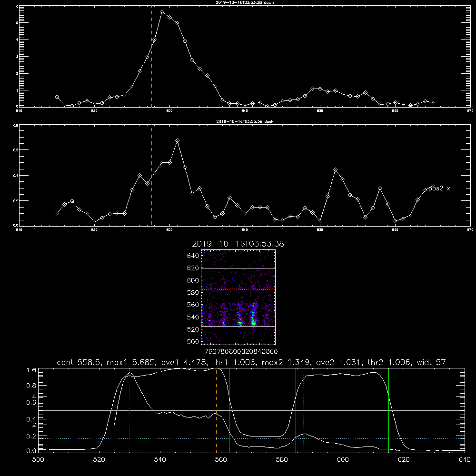The height and width of the screenshot is (476, 476).
Task: Click the 'pos2 x' annotation label
Action: [439, 188]
